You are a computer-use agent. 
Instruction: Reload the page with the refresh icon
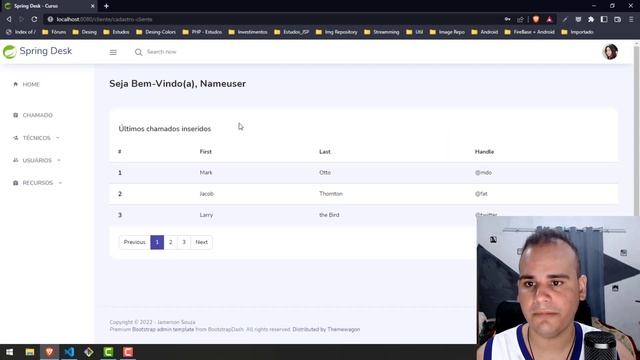click(34, 19)
